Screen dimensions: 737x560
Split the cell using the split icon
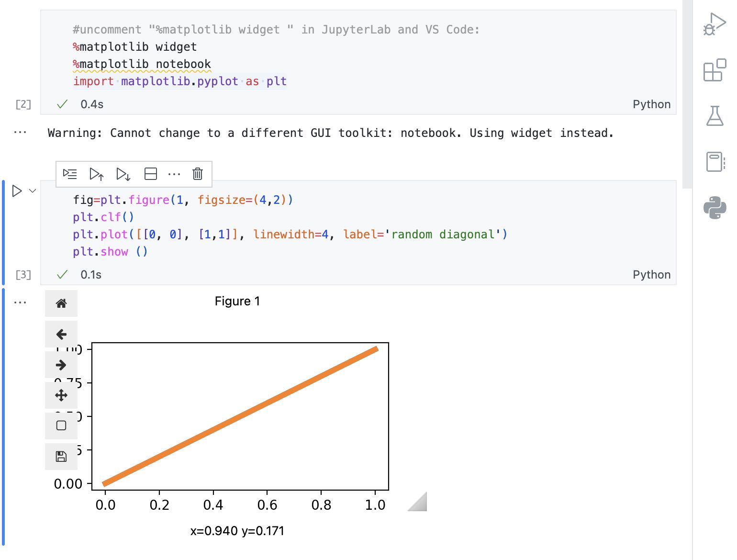pyautogui.click(x=150, y=174)
